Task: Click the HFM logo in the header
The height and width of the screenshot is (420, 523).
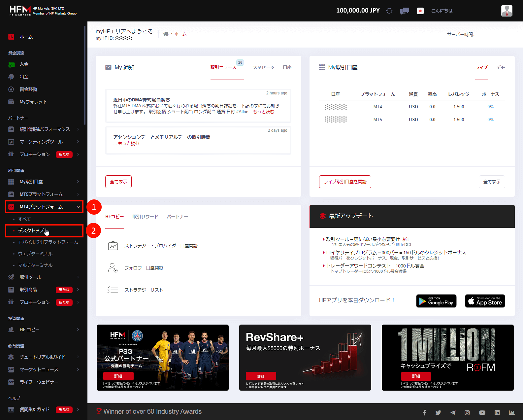Action: coord(20,11)
